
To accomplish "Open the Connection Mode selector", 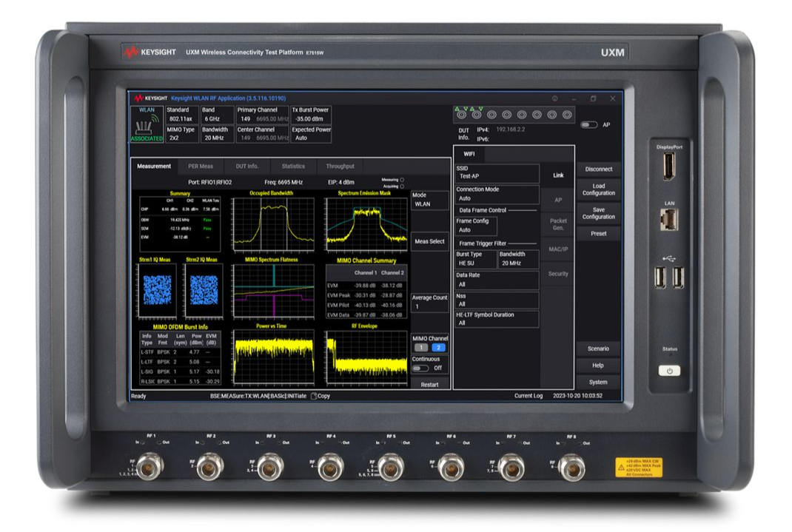I will [497, 194].
